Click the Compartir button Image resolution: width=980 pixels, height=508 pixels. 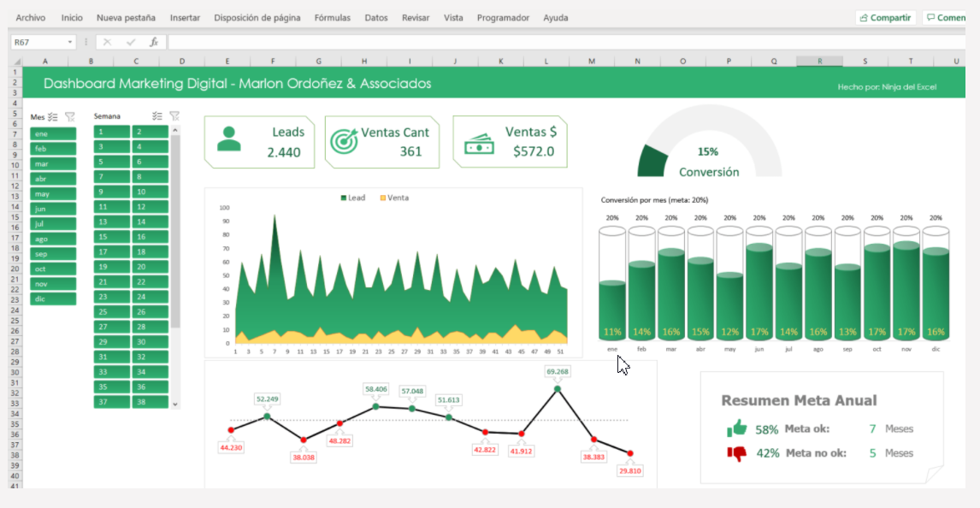point(885,16)
